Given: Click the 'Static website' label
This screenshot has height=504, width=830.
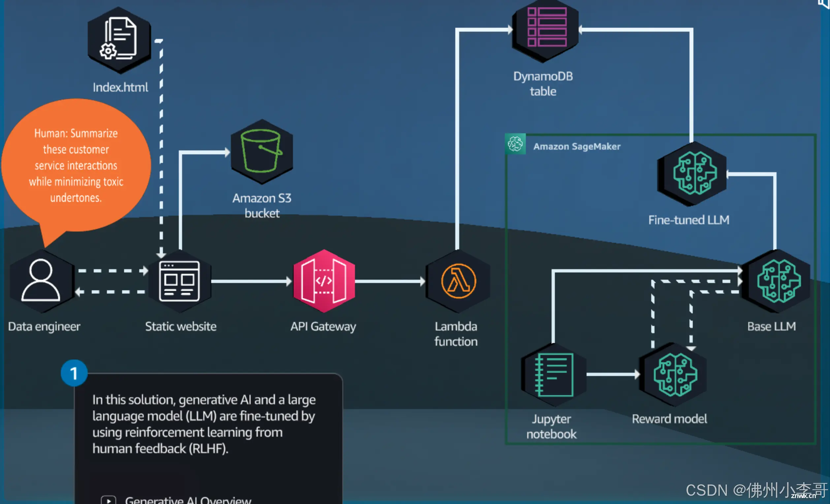Looking at the screenshot, I should click(180, 327).
